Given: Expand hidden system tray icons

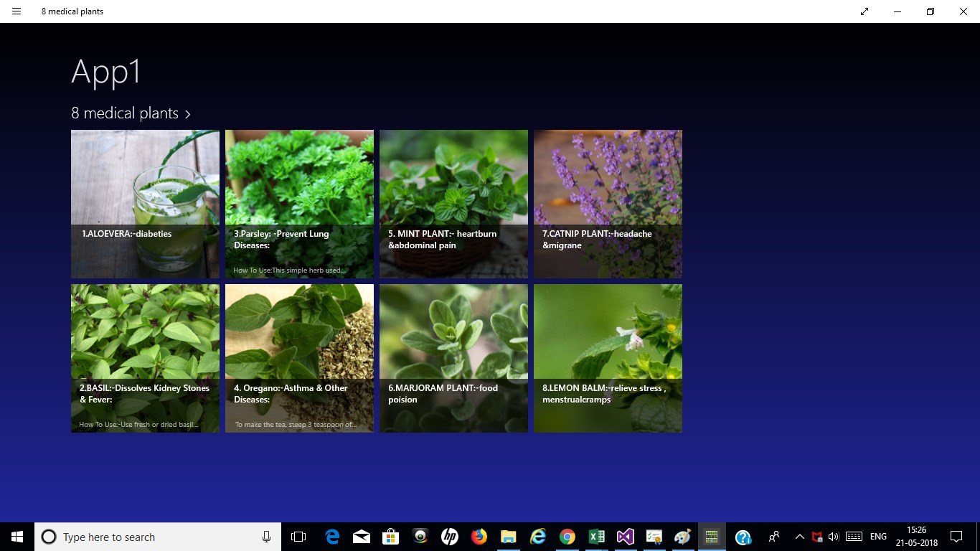Looking at the screenshot, I should (x=799, y=536).
